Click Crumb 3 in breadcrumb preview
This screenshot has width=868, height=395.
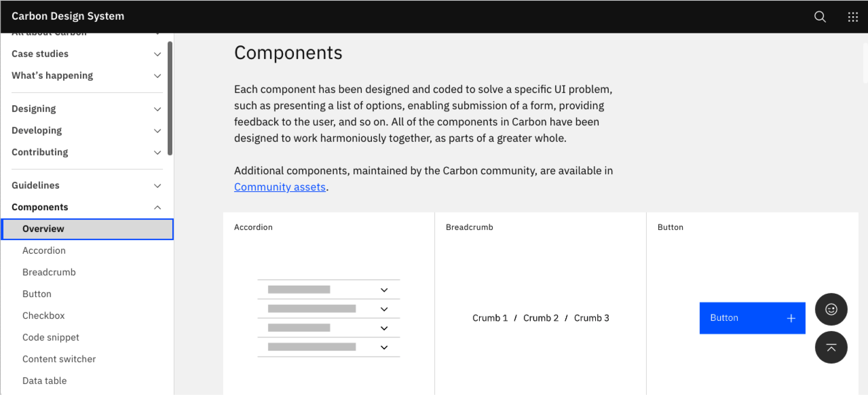click(592, 318)
